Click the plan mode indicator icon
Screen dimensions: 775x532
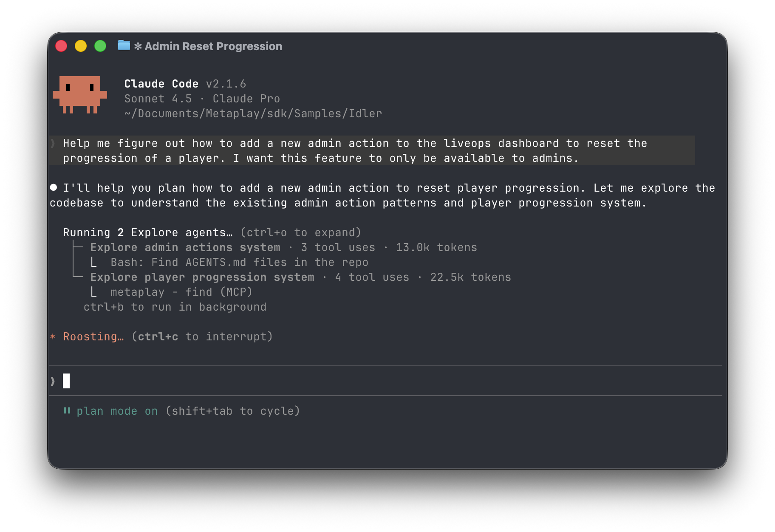point(66,410)
